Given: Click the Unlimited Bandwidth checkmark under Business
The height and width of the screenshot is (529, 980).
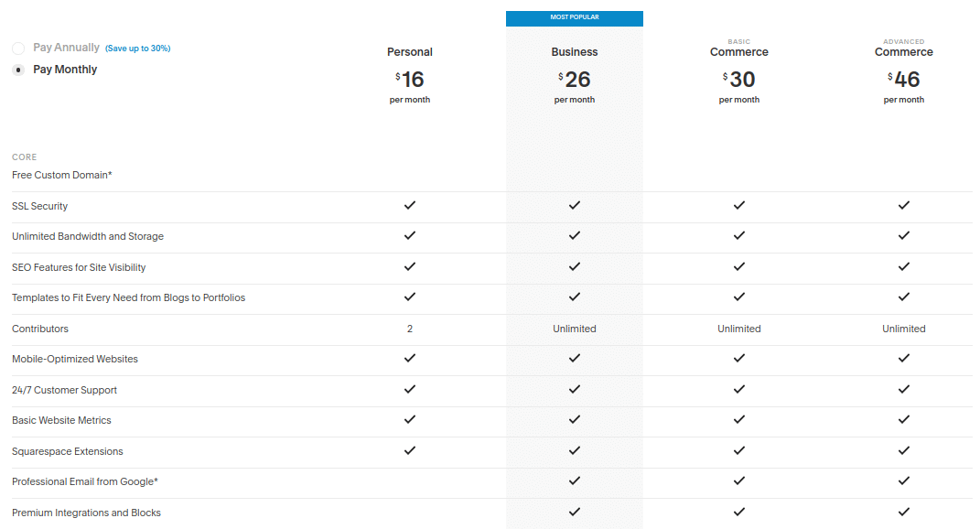Looking at the screenshot, I should [x=575, y=236].
